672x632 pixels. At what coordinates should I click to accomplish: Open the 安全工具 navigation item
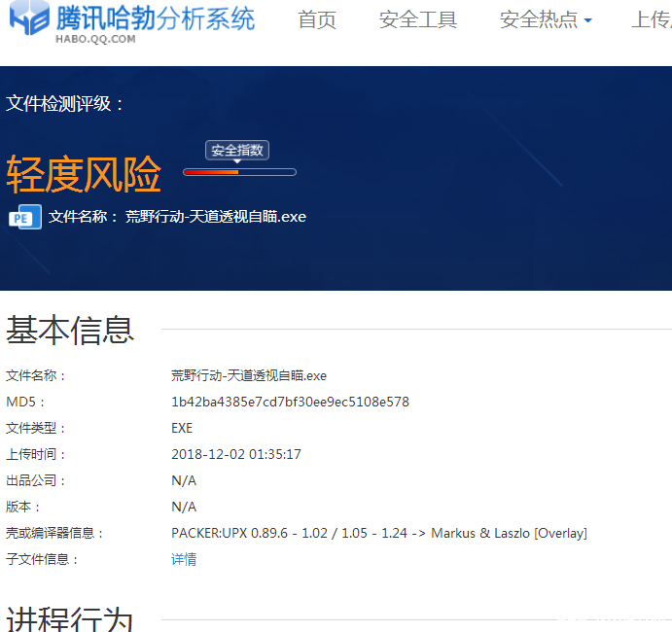point(418,19)
